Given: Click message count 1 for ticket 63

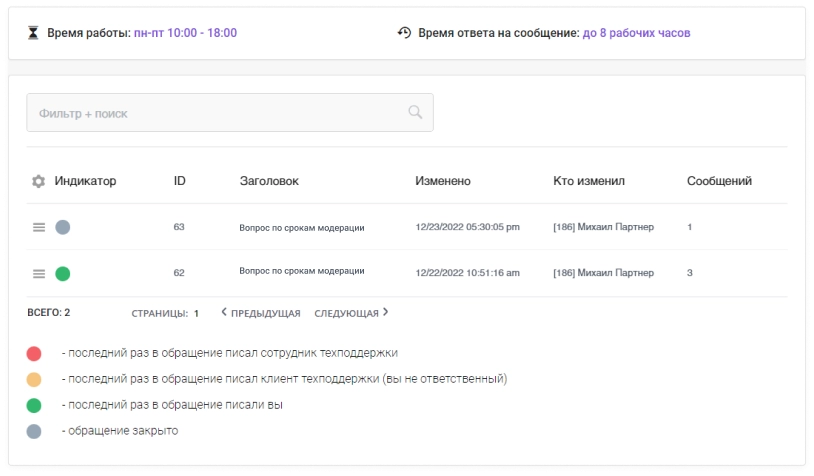Looking at the screenshot, I should pos(689,227).
